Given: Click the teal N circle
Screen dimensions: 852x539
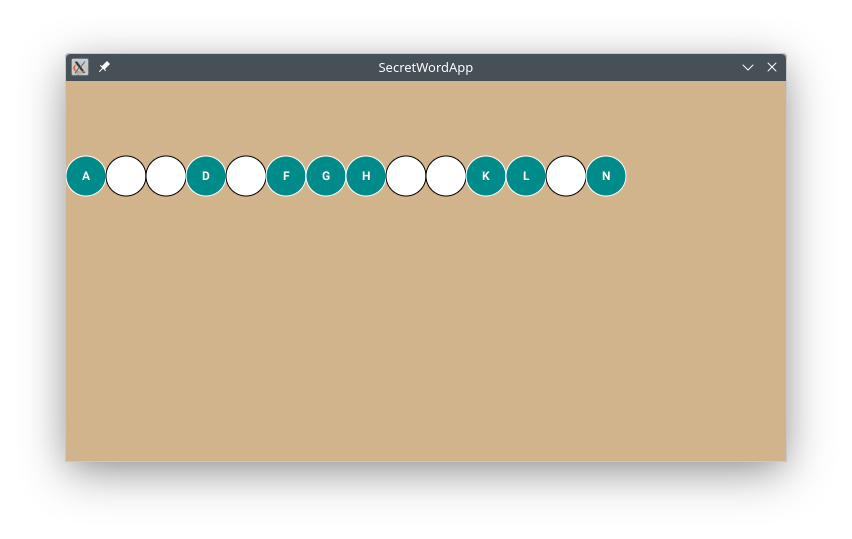Looking at the screenshot, I should tap(606, 176).
